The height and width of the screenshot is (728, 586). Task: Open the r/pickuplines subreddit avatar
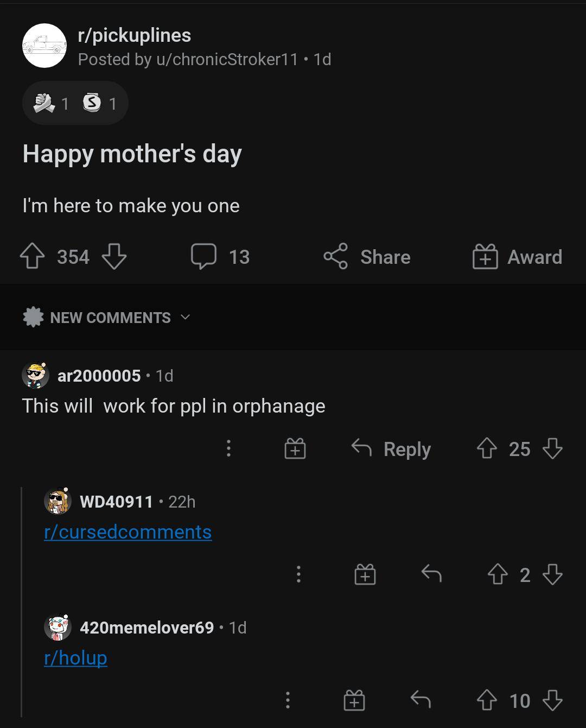(44, 46)
